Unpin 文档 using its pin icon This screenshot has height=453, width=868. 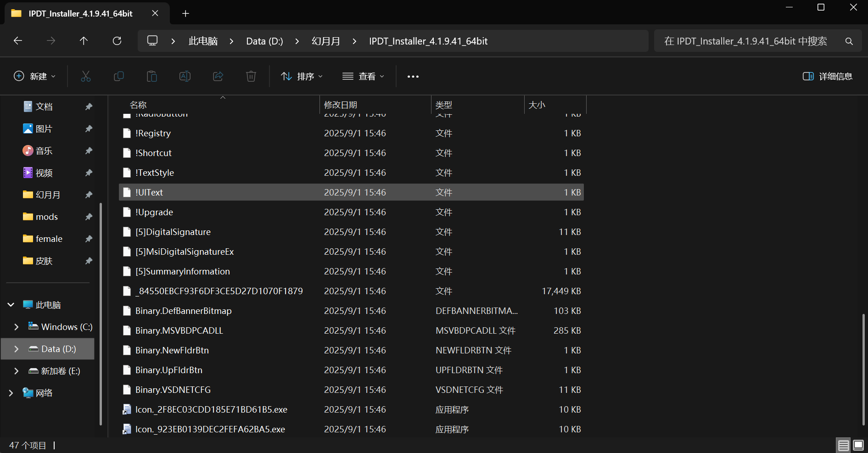[x=89, y=106]
